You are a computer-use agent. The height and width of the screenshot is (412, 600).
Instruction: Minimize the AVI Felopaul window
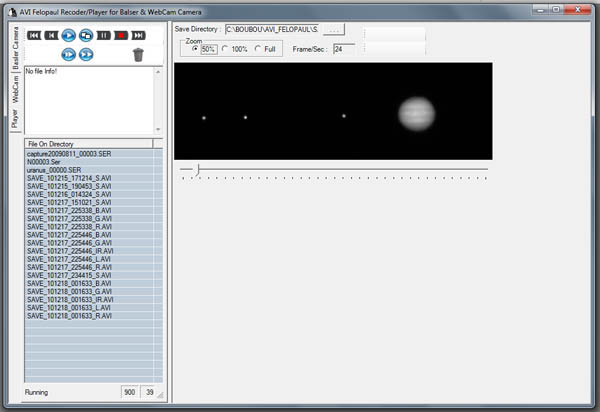coord(541,10)
